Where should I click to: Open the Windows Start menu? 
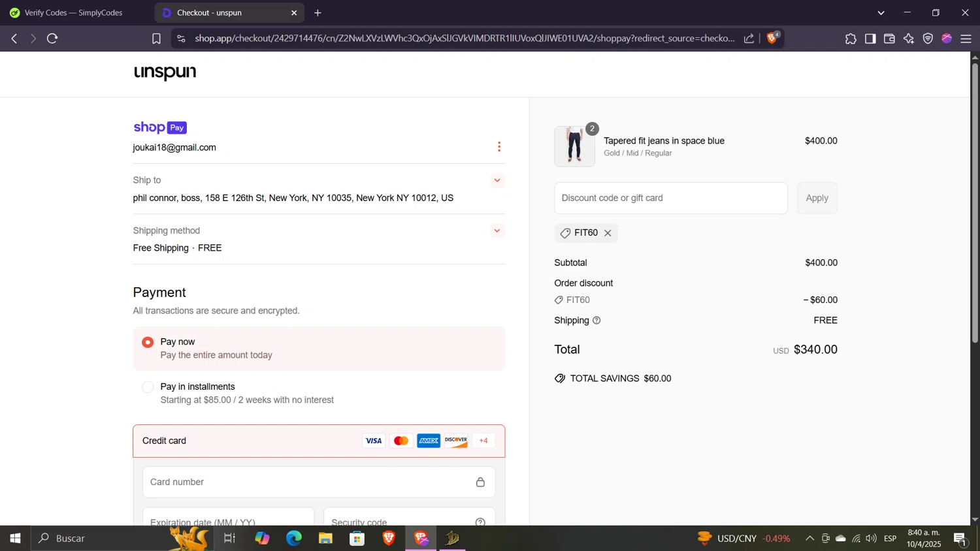pyautogui.click(x=15, y=539)
